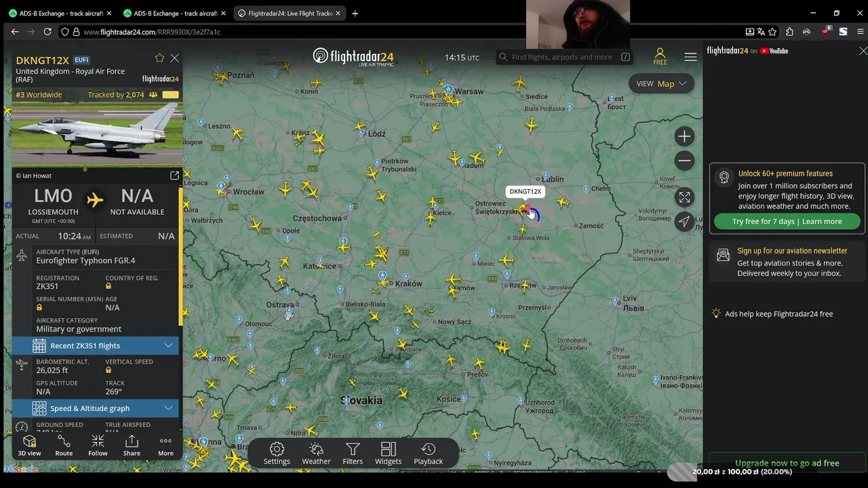Click the #3 Worldwide ranking text
868x488 pixels.
(39, 95)
